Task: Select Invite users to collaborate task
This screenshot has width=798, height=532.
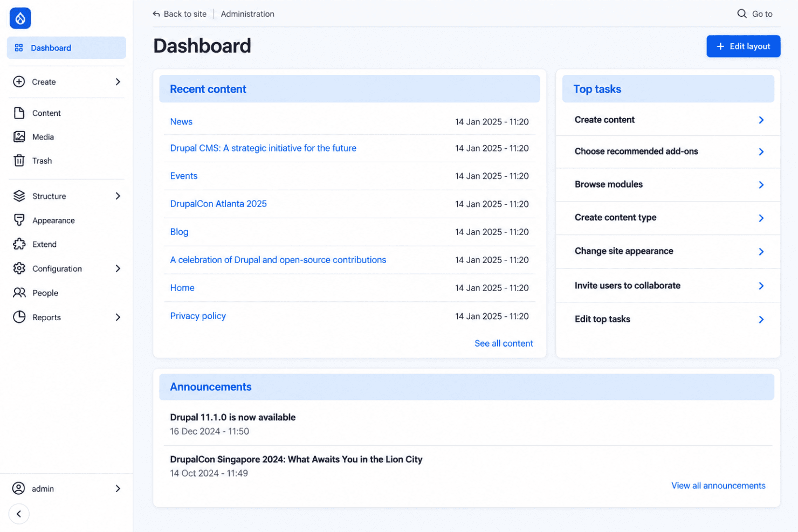Action: (x=668, y=286)
